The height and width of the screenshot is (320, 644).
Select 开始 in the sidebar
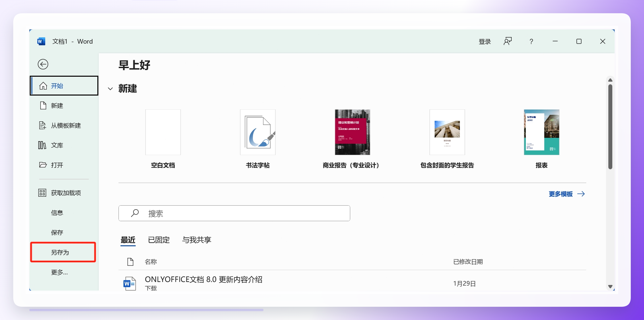pyautogui.click(x=64, y=86)
